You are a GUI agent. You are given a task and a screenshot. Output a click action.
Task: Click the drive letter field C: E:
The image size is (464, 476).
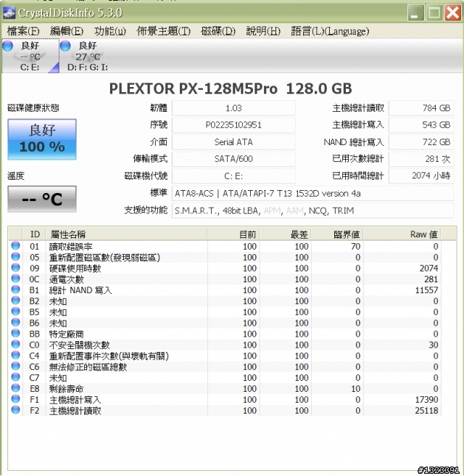coord(233,176)
